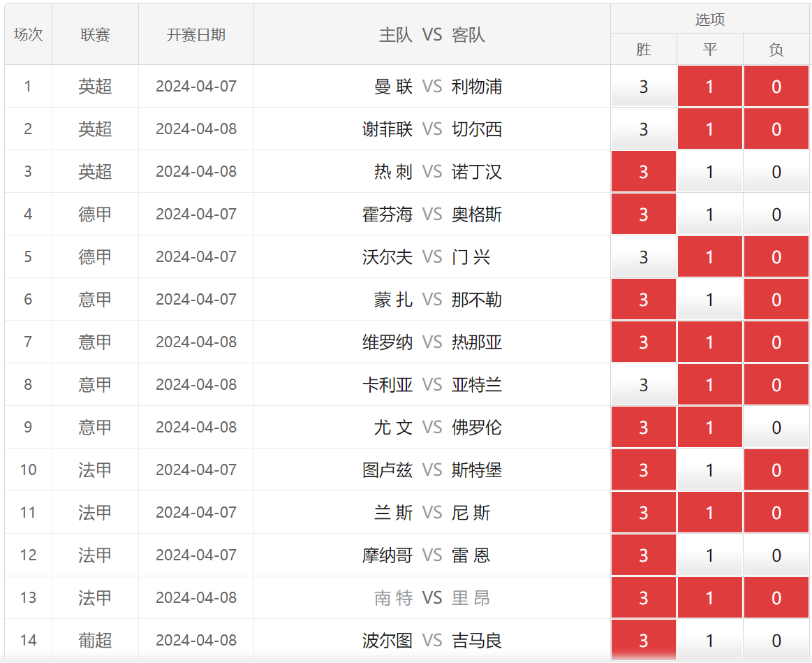Click the 联赛 column header
The height and width of the screenshot is (663, 812).
coord(95,35)
